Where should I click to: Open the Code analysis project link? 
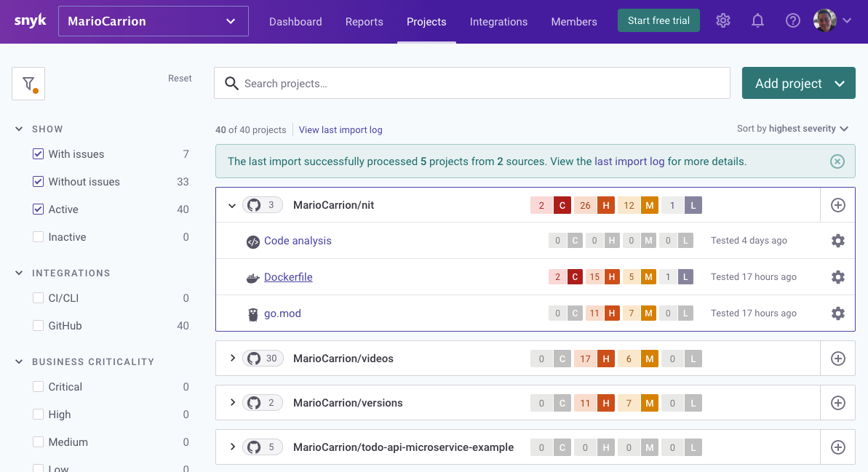pyautogui.click(x=298, y=241)
